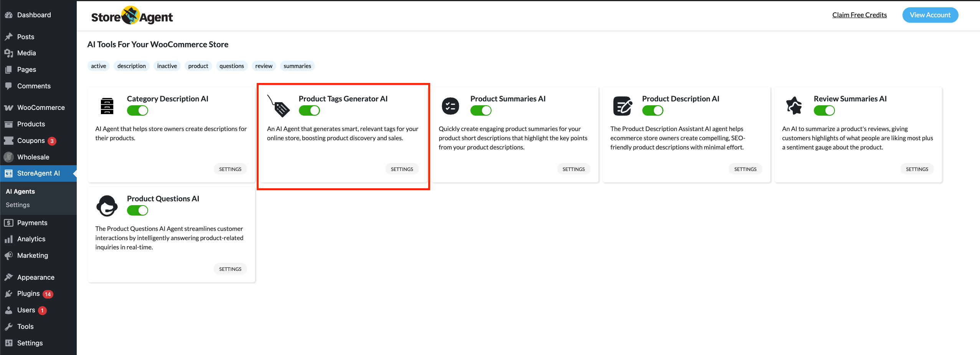Open Product Tags Generator AI settings button
The height and width of the screenshot is (355, 980).
[x=402, y=169]
